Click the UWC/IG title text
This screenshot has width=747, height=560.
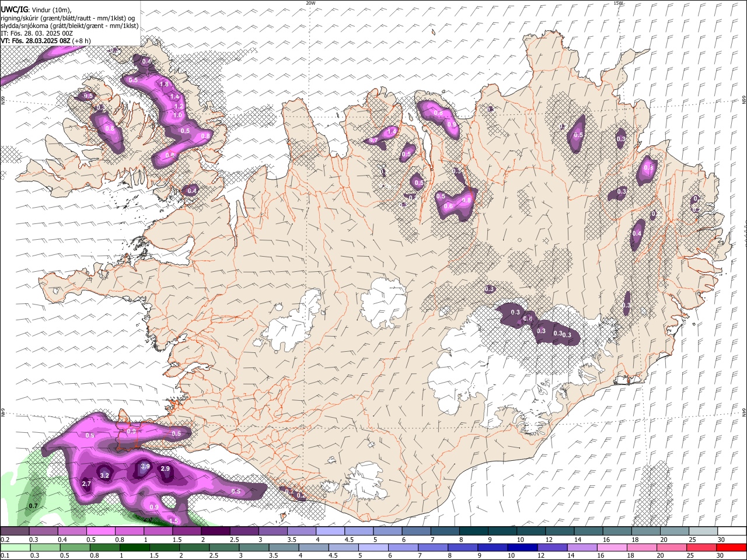[13, 9]
